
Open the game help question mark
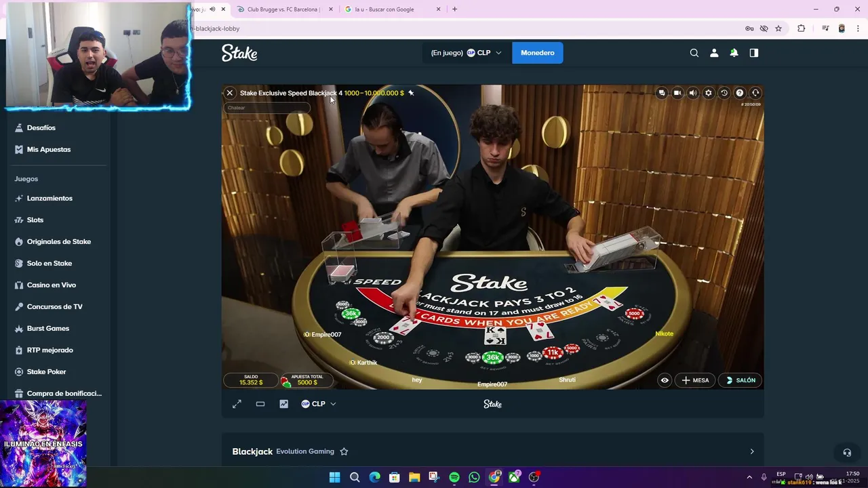click(x=739, y=93)
